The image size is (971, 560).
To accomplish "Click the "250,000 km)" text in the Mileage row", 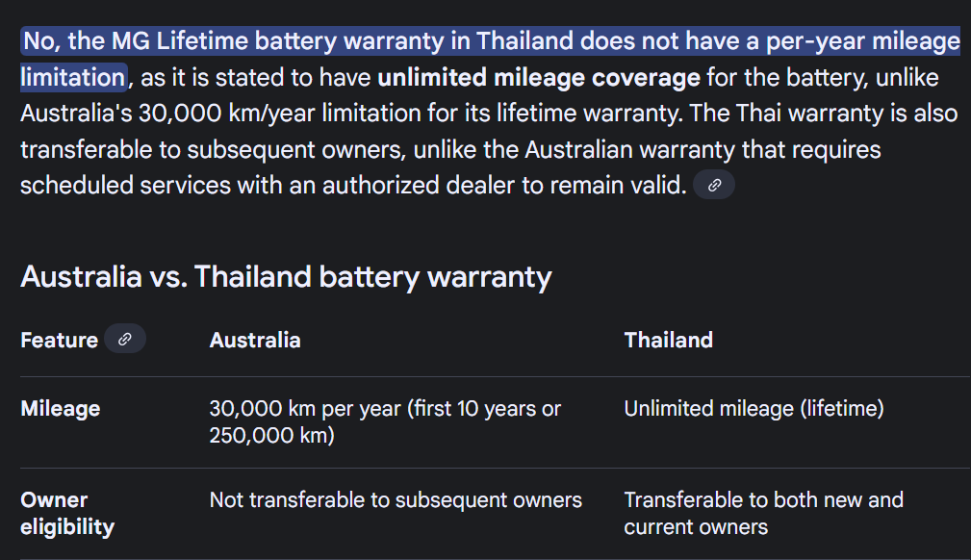I will point(271,435).
